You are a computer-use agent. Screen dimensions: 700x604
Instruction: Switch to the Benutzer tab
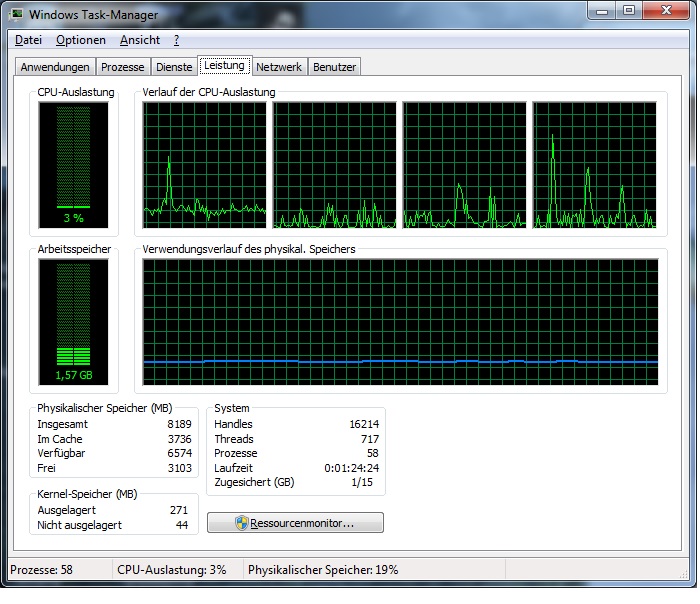(334, 67)
